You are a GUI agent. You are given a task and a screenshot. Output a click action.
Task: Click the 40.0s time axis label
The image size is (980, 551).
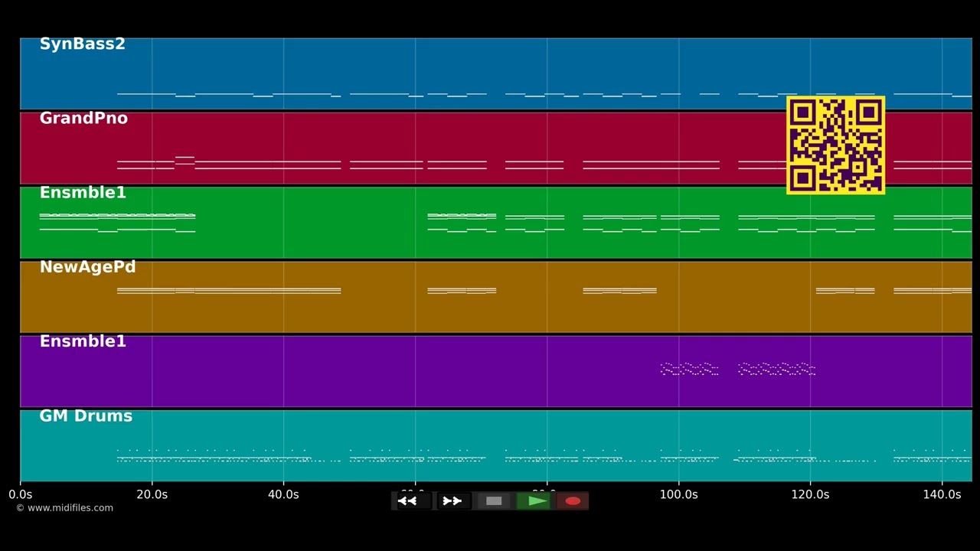pos(283,494)
